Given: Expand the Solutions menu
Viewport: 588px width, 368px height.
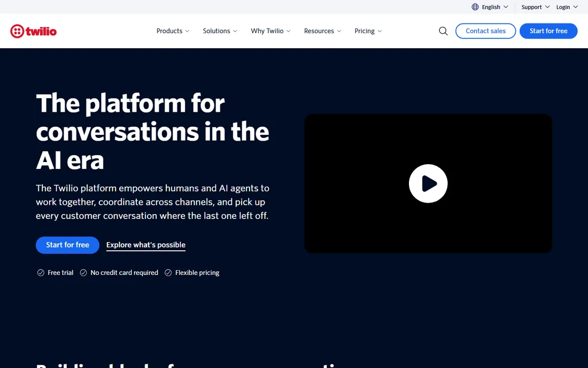Looking at the screenshot, I should click(220, 31).
